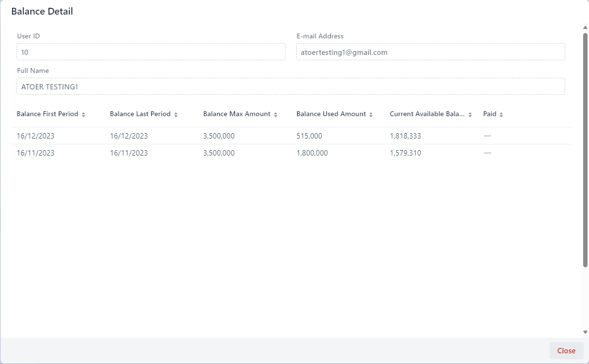The height and width of the screenshot is (364, 589).
Task: Select the 16/12/2023 Balance First Period cell
Action: 36,136
